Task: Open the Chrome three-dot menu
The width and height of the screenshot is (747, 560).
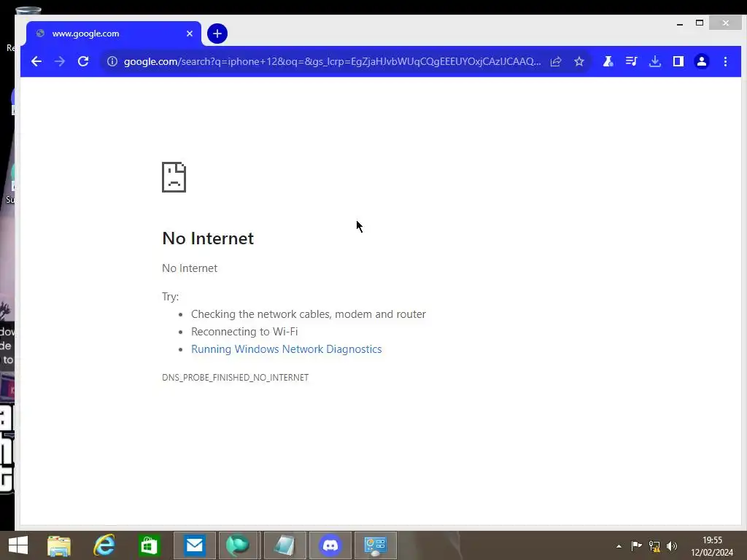Action: pyautogui.click(x=725, y=61)
